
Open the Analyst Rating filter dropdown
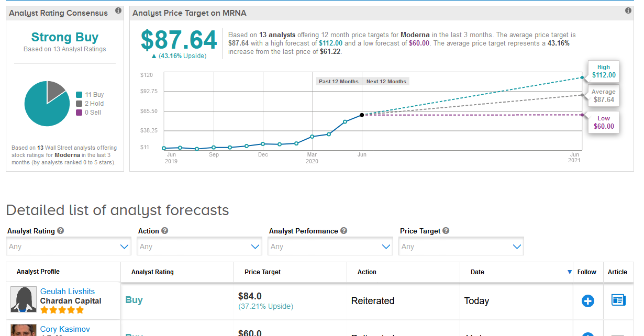pos(69,247)
